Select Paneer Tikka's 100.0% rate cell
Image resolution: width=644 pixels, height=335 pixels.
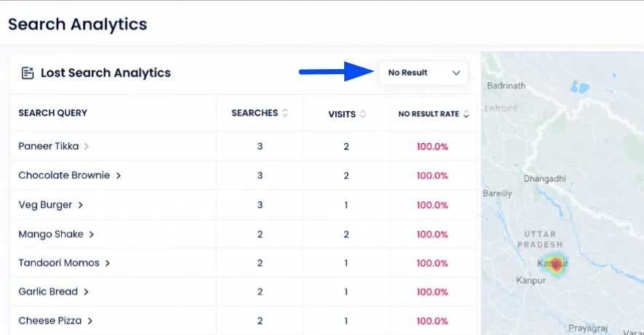click(x=432, y=147)
